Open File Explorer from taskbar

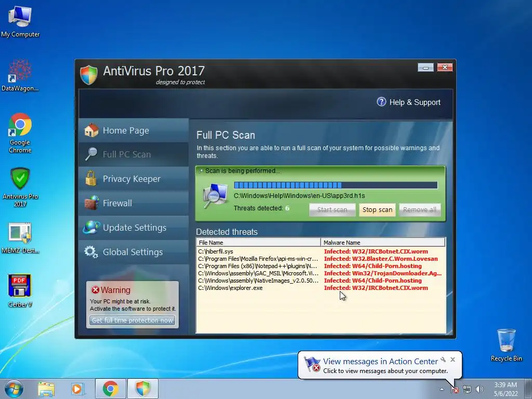(x=46, y=389)
